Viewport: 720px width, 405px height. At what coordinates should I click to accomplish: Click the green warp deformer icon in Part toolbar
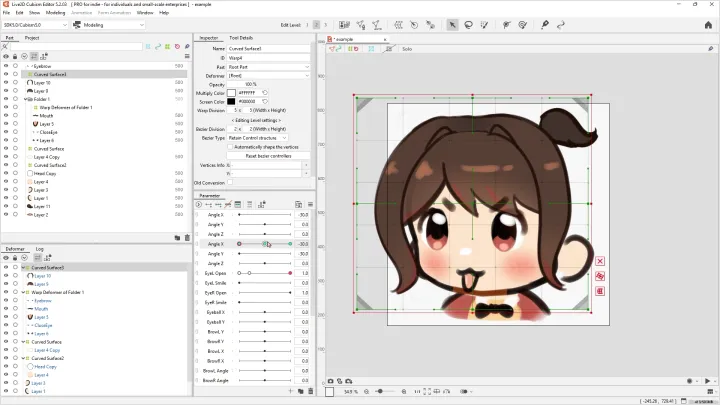168,47
